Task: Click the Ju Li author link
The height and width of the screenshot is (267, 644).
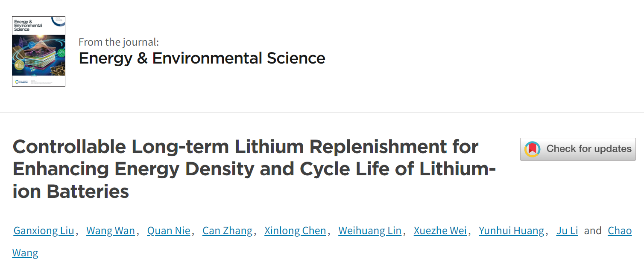Action: point(567,231)
